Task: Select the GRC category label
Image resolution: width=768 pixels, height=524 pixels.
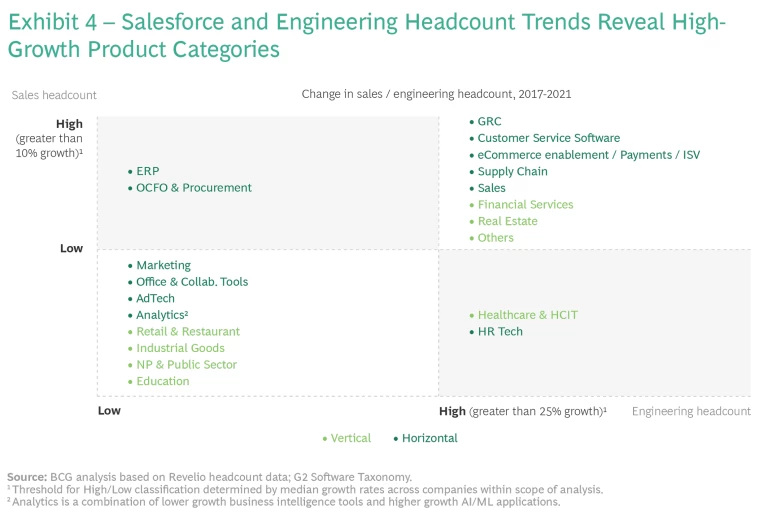Action: point(489,121)
